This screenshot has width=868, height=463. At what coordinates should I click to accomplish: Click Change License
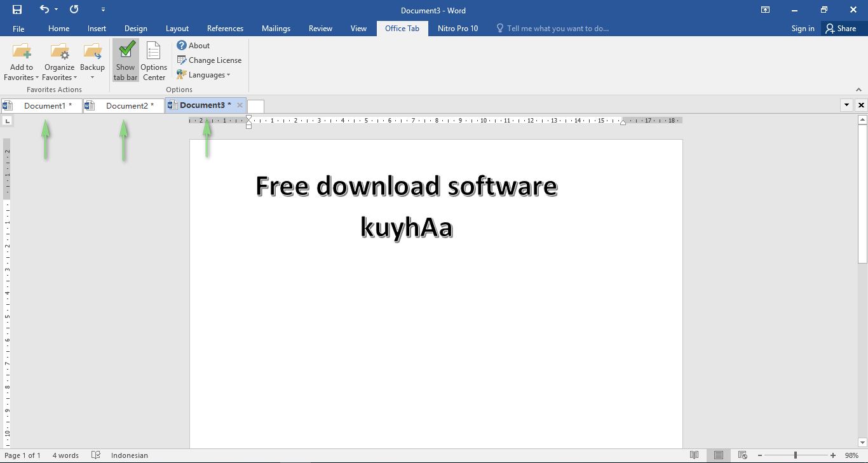click(x=209, y=60)
